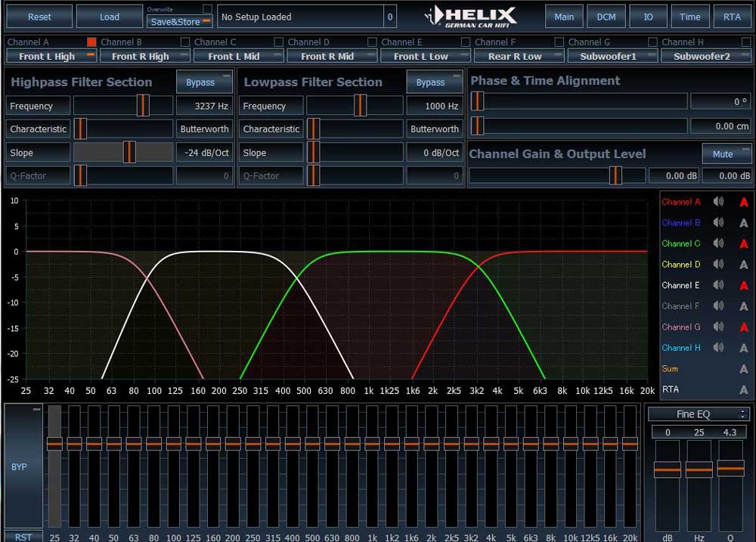
Task: Tick the Channel B link checkbox
Action: (185, 42)
